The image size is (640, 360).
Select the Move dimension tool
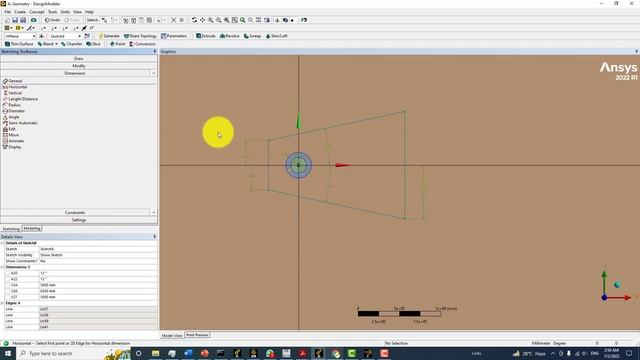(x=11, y=135)
